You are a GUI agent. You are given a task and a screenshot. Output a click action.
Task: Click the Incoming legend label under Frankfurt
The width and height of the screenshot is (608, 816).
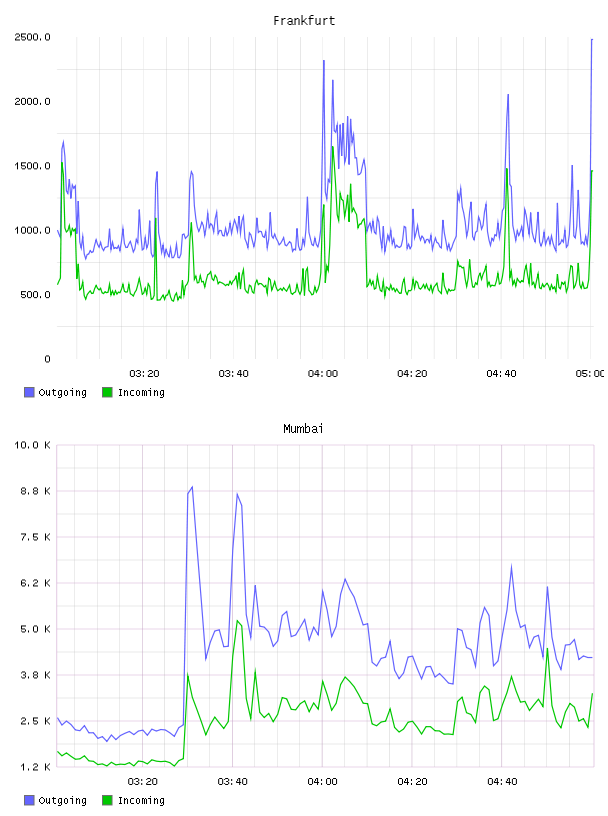[x=141, y=393]
